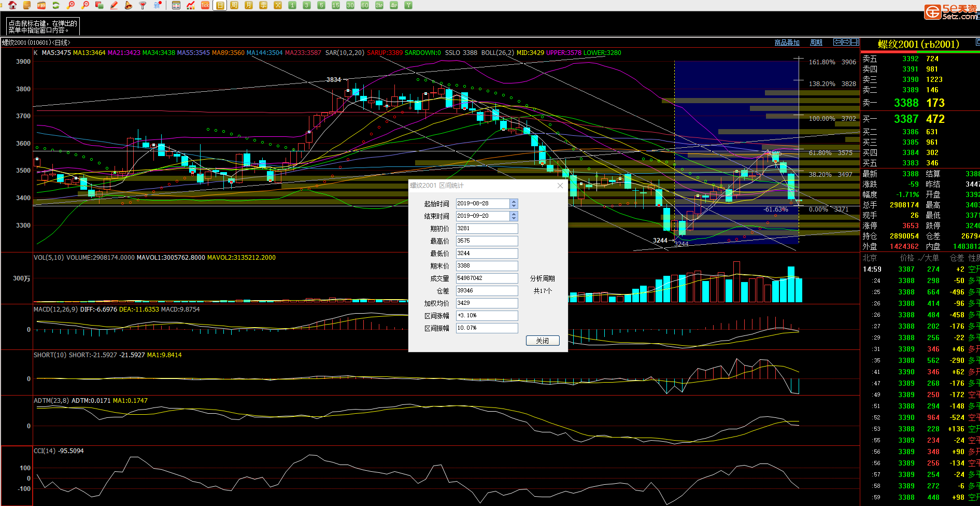980x506 pixels.
Task: Switch to daily (日) period
Action: click(220, 5)
